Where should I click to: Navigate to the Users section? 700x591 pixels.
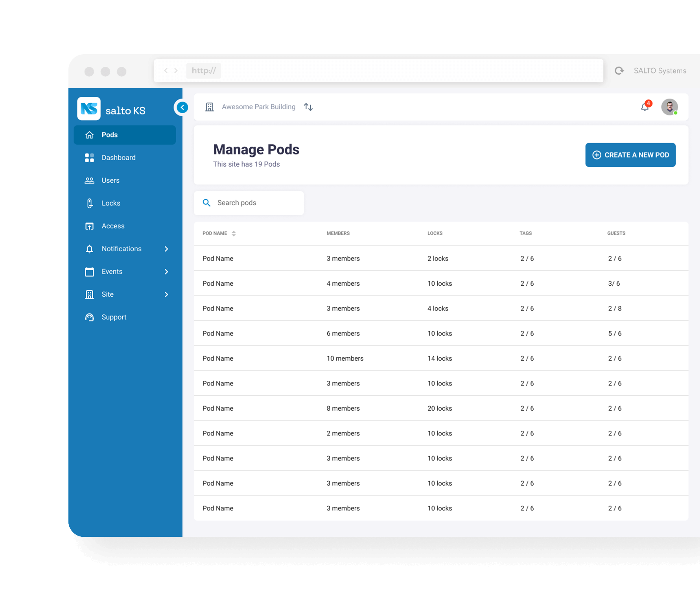[111, 180]
